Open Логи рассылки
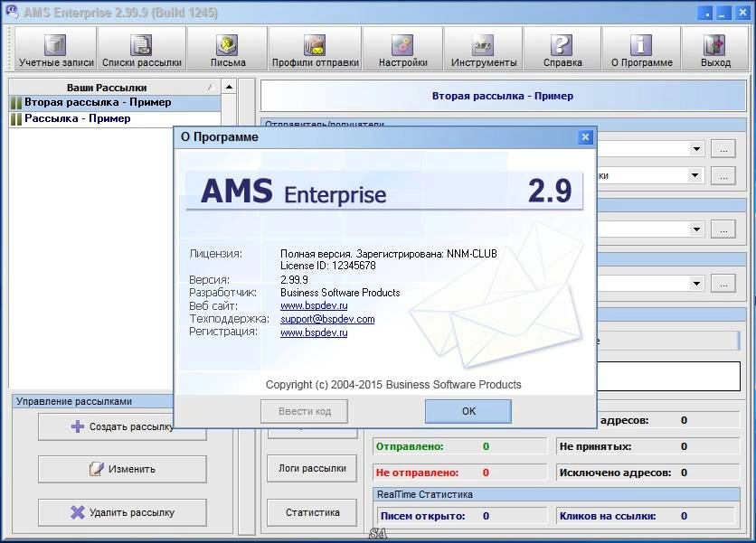This screenshot has height=543, width=756. tap(312, 468)
